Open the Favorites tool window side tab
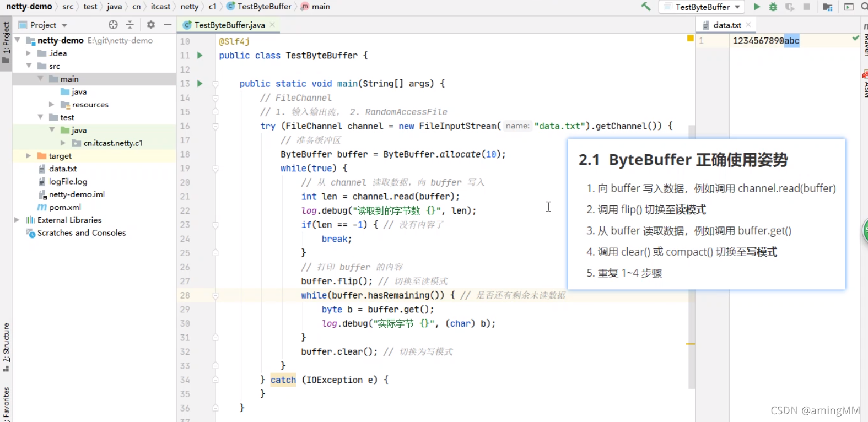Viewport: 868px width, 422px height. point(6,404)
